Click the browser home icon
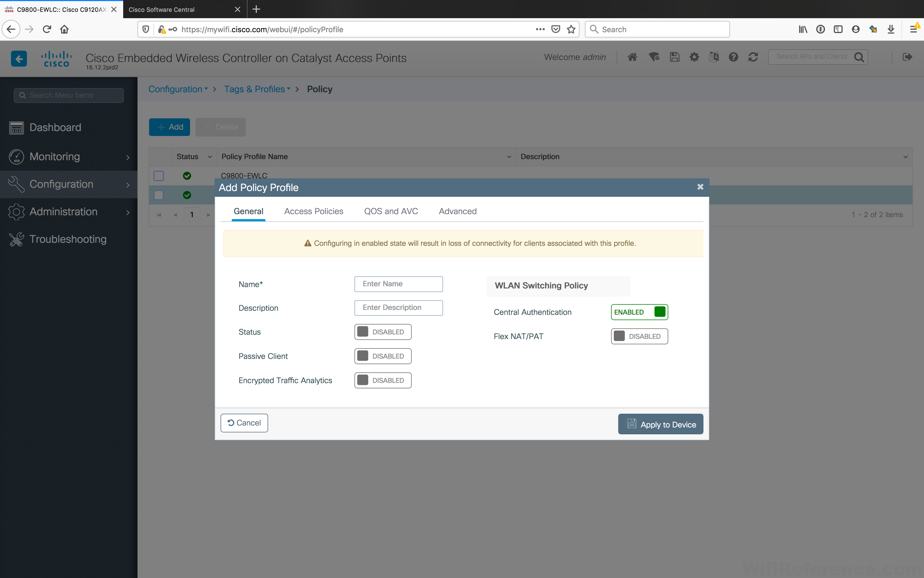 click(64, 29)
